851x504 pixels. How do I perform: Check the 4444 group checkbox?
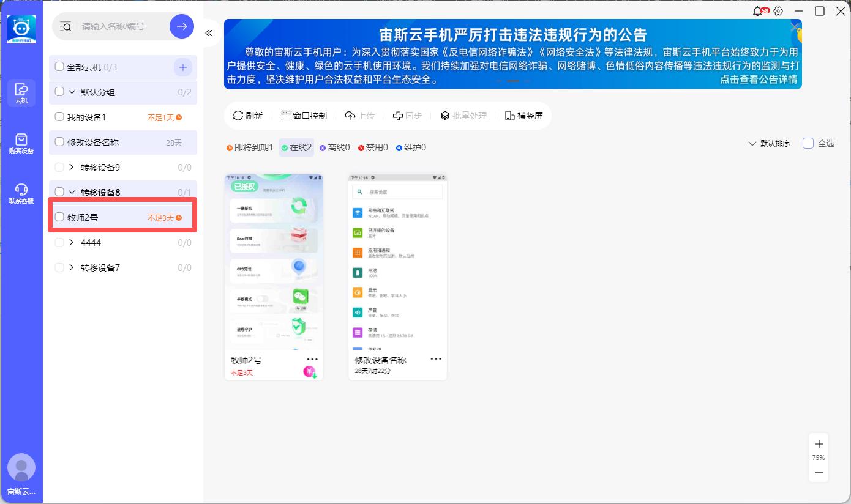click(x=59, y=242)
